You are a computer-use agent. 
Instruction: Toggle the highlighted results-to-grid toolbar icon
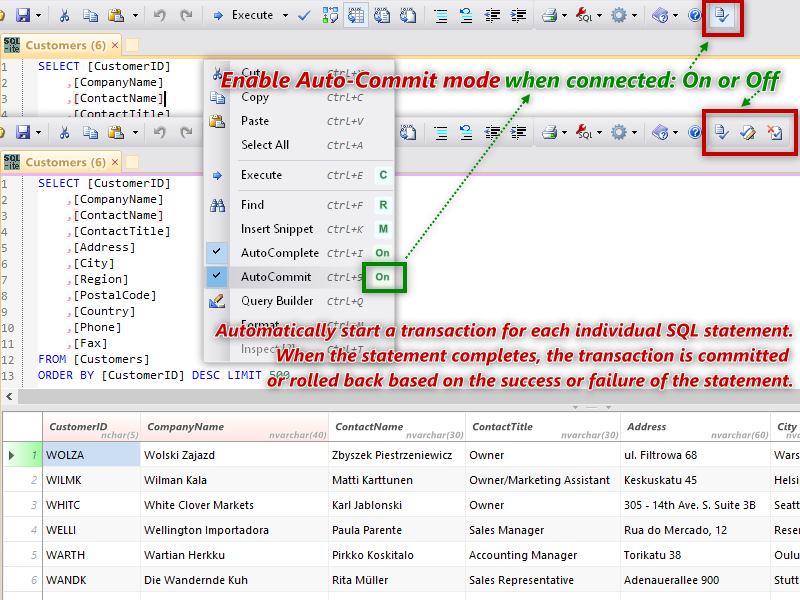point(356,15)
